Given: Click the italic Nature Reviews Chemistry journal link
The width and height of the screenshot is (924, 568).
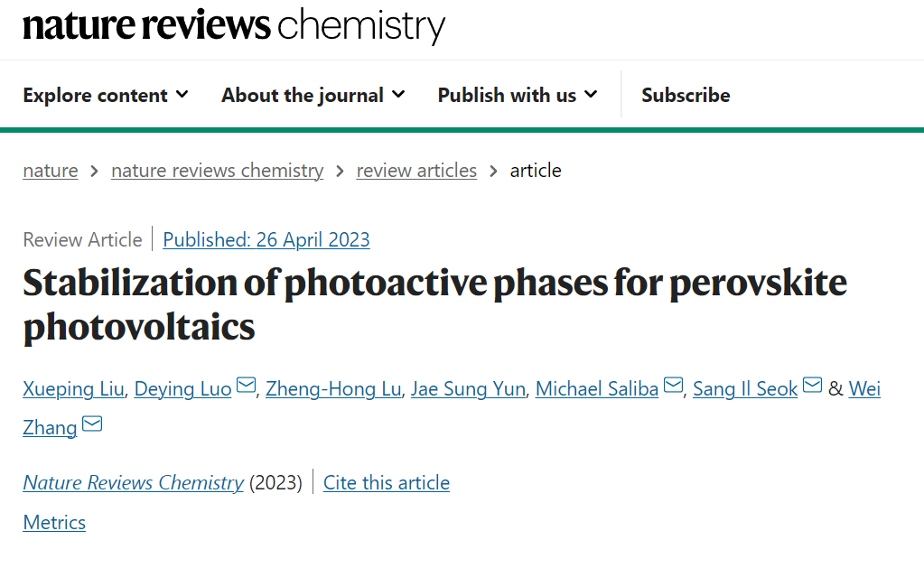Looking at the screenshot, I should pyautogui.click(x=133, y=482).
